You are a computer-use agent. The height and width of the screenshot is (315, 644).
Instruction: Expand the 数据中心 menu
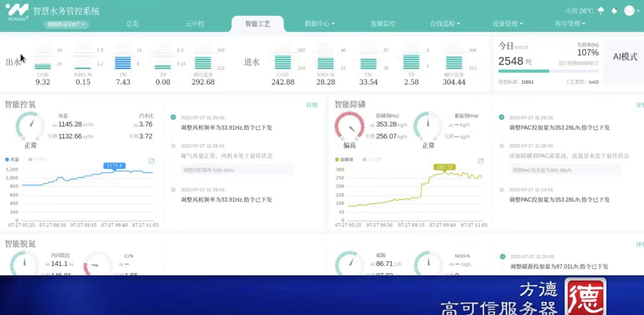320,24
